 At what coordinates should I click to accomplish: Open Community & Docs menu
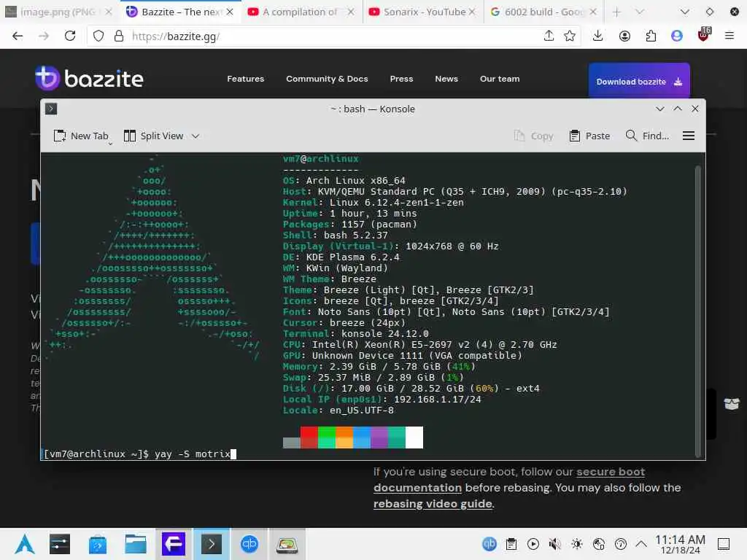(x=327, y=79)
